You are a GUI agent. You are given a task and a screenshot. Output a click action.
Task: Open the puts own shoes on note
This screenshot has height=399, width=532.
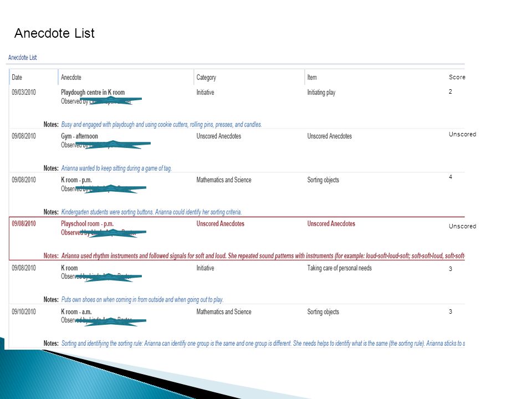[x=142, y=300]
